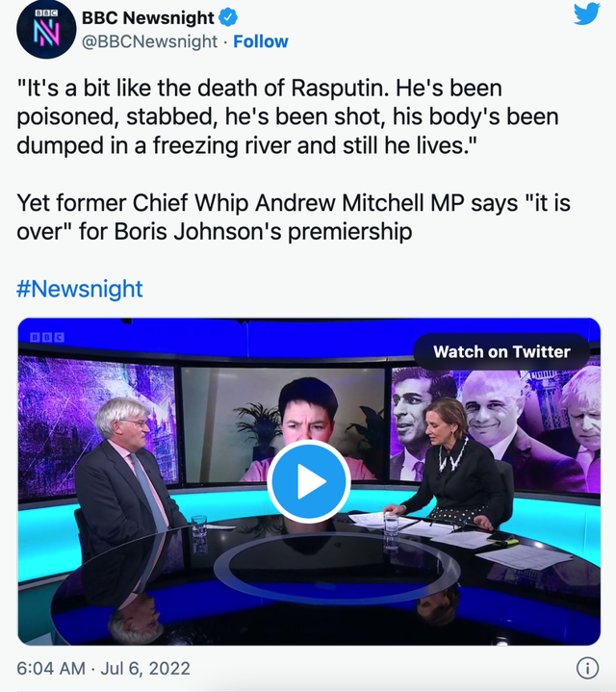The width and height of the screenshot is (616, 692).
Task: Click the Twitter bird logo
Action: tap(587, 13)
